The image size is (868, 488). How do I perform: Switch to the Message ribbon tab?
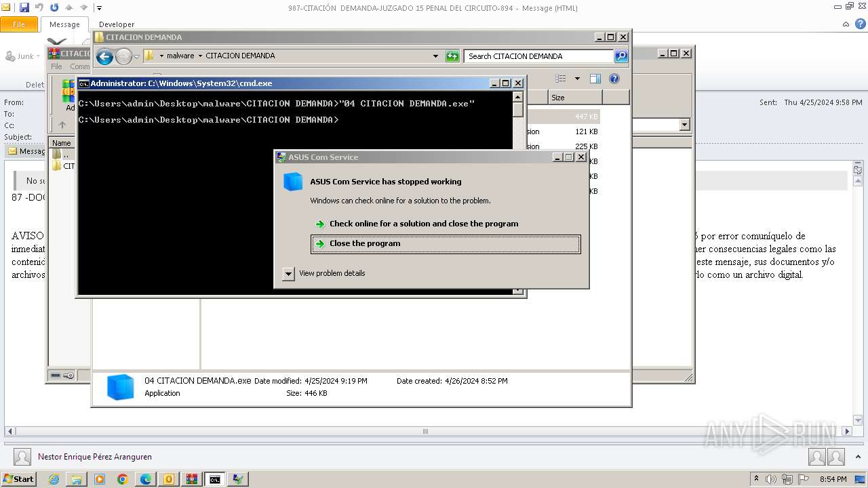click(x=65, y=24)
